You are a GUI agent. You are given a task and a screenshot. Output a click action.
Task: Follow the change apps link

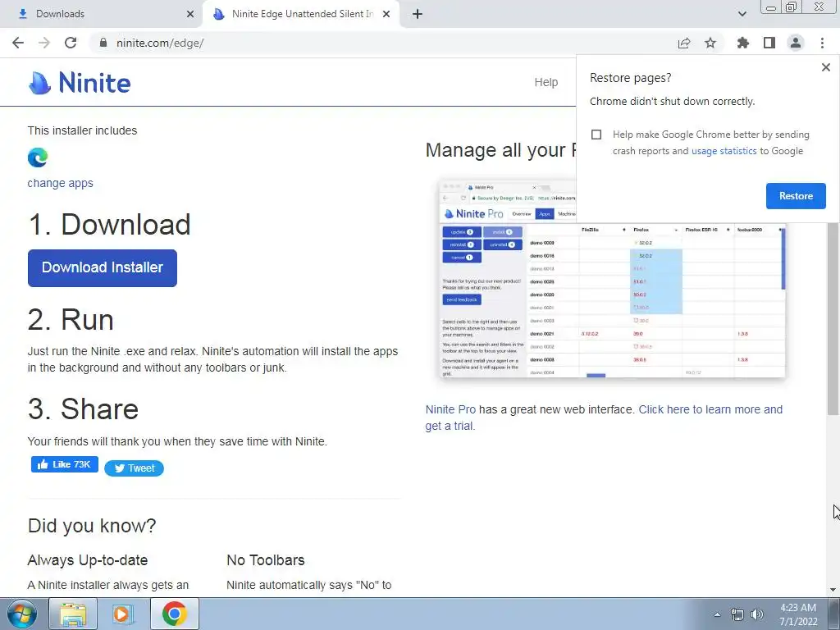60,183
